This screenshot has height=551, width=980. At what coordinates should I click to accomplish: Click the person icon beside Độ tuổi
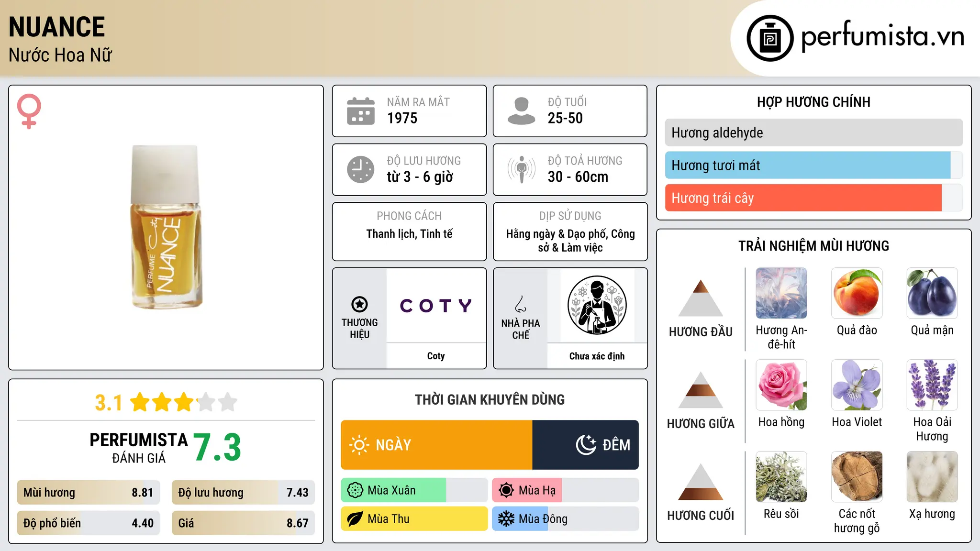coord(522,111)
